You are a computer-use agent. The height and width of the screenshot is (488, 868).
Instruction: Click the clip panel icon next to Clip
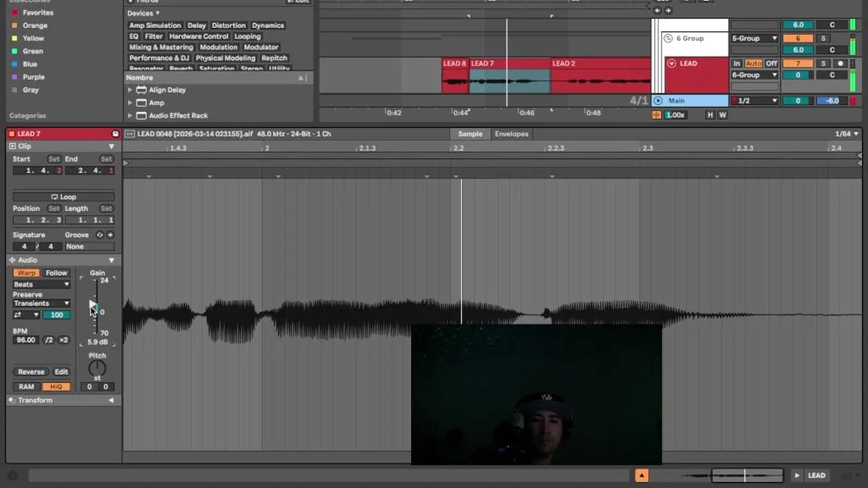coord(12,146)
